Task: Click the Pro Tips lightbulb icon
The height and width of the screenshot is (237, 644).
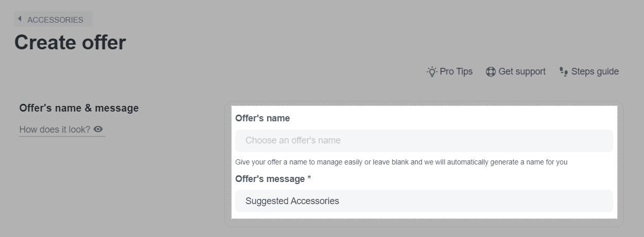Action: [432, 71]
